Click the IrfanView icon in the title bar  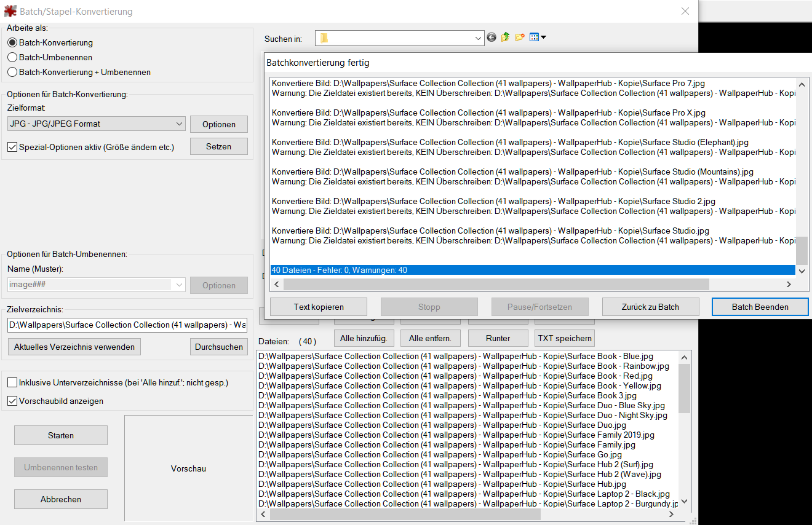pos(10,11)
